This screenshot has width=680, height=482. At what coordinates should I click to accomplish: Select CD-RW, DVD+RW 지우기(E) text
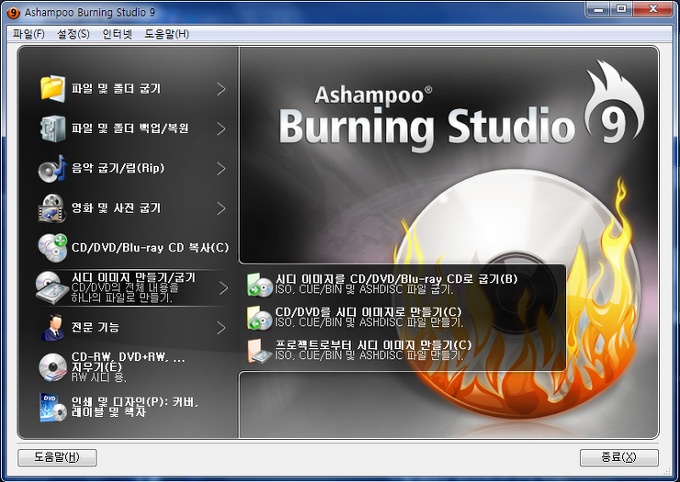click(x=128, y=362)
